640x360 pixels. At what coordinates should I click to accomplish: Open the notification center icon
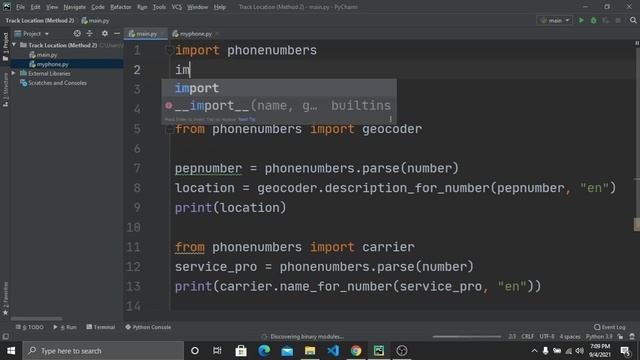(625, 351)
